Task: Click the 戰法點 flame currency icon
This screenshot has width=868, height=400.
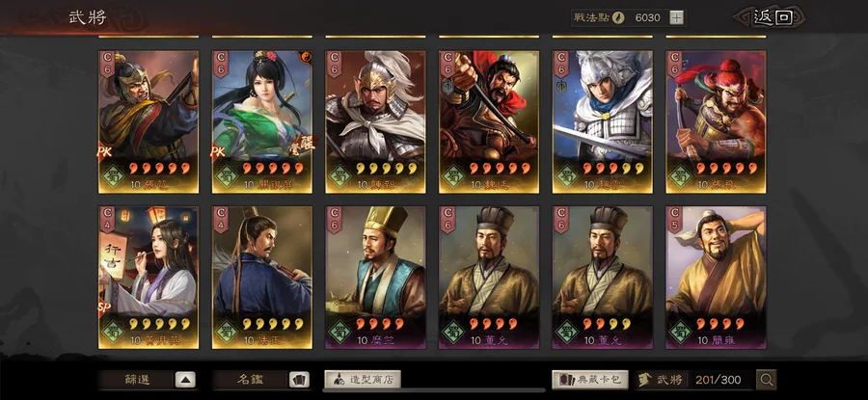Action: (618, 17)
